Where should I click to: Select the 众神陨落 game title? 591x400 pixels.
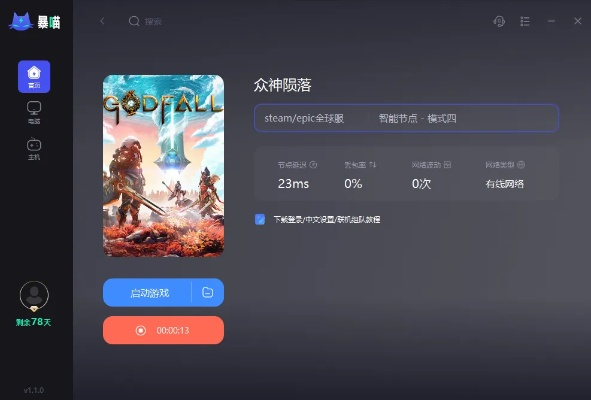tap(282, 85)
